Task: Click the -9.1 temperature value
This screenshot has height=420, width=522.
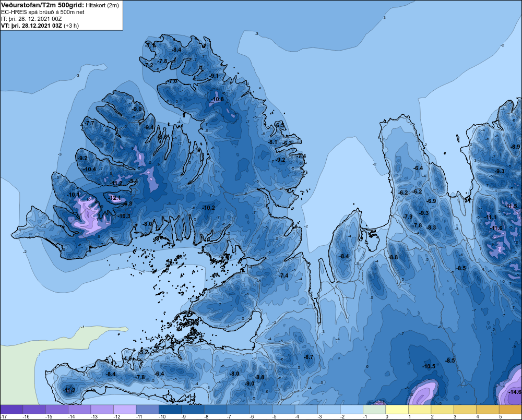Action: [x=214, y=76]
